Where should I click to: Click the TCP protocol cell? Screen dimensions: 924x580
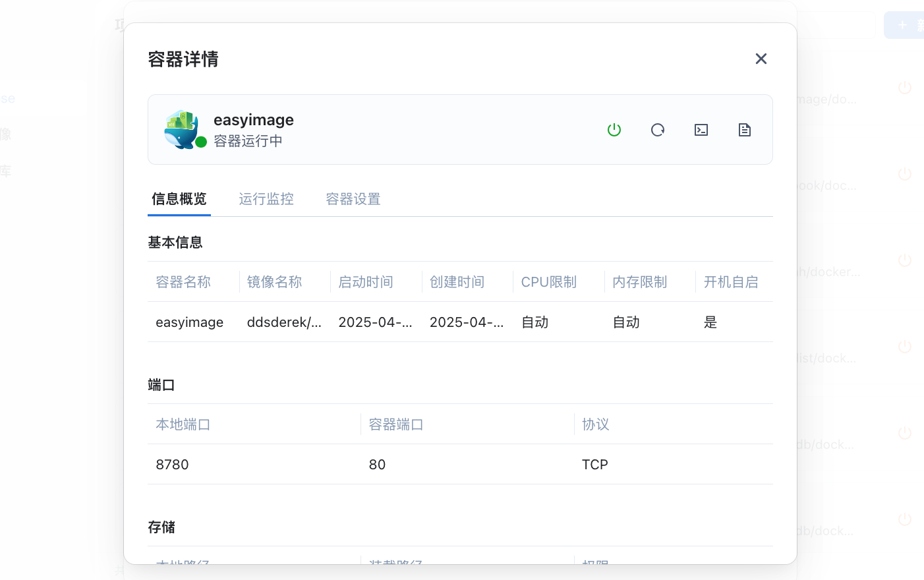[594, 465]
